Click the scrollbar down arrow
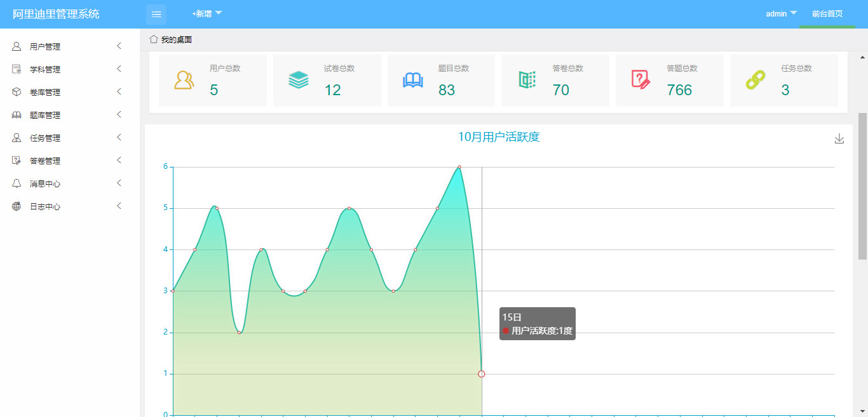 [862, 411]
